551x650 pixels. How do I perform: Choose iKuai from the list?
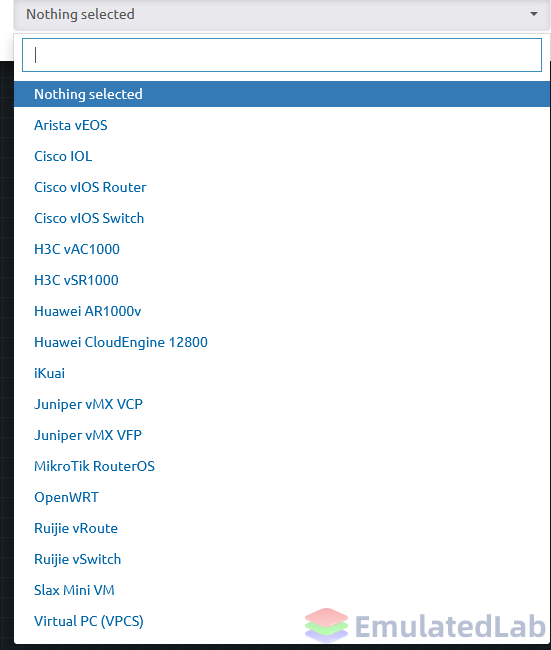282,373
